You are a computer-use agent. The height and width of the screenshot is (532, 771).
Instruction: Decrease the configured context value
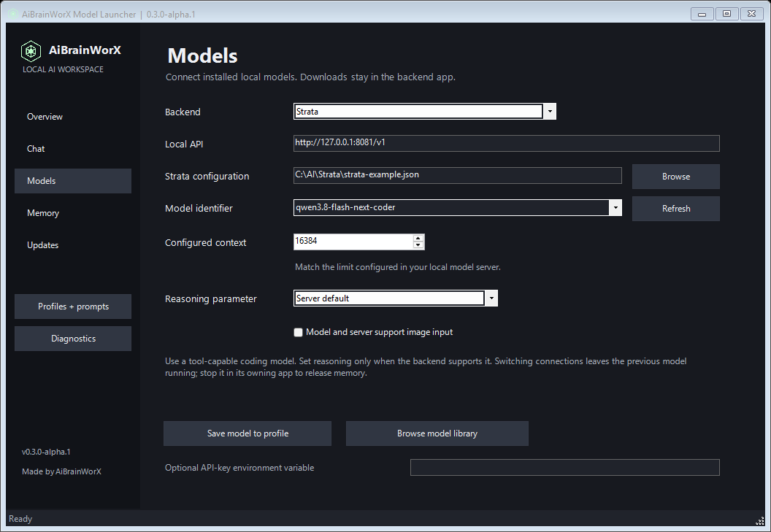click(418, 245)
